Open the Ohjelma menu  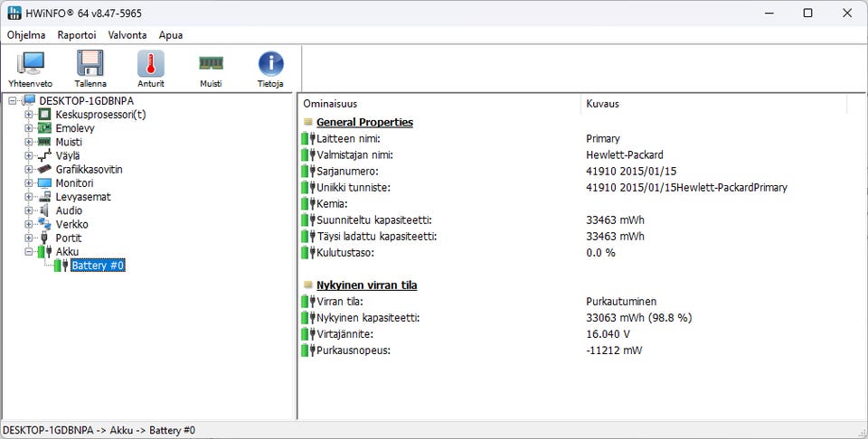[x=26, y=35]
